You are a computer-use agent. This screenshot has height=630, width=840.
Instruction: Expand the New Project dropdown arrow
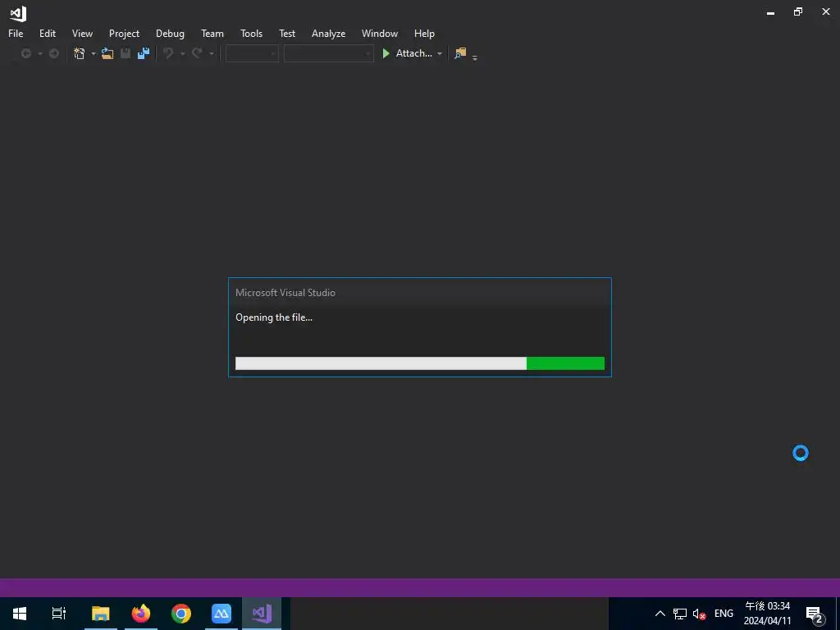(94, 54)
